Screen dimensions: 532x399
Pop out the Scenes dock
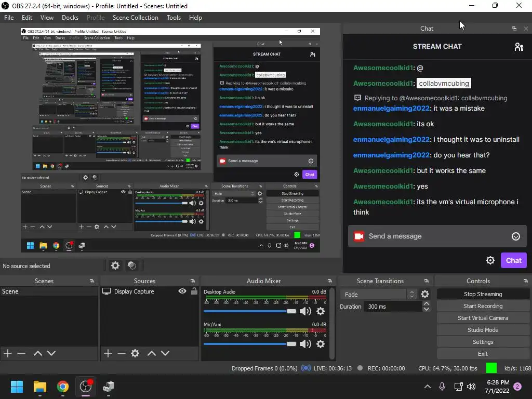click(x=91, y=281)
